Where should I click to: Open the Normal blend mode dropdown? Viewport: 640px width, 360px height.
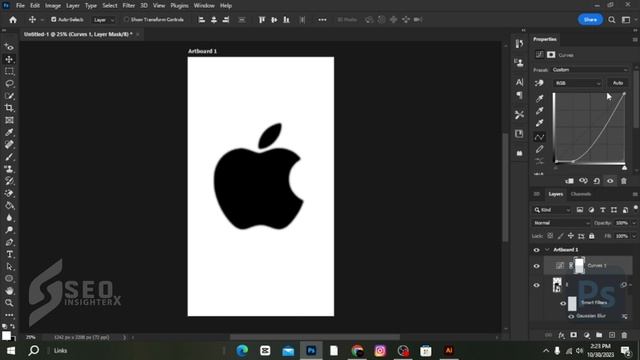(x=561, y=223)
